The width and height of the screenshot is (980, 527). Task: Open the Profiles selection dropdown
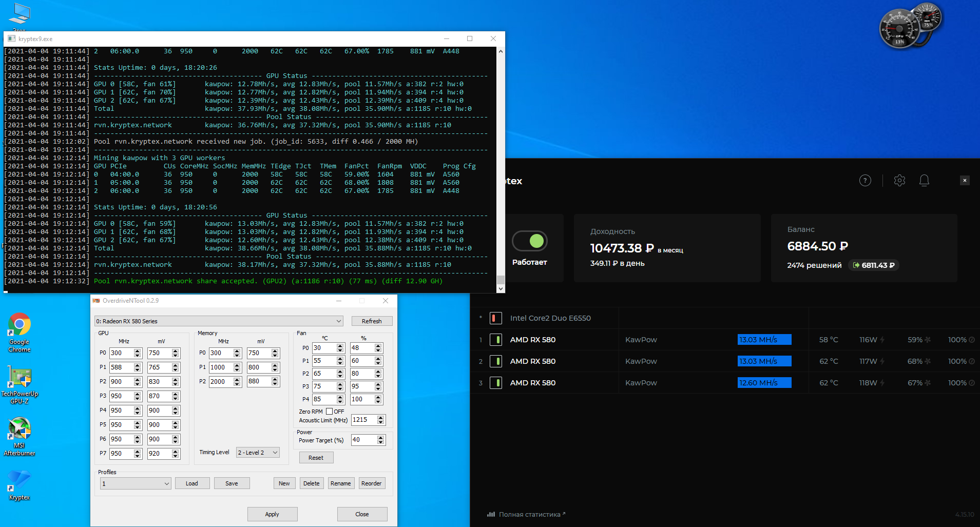[x=136, y=483]
